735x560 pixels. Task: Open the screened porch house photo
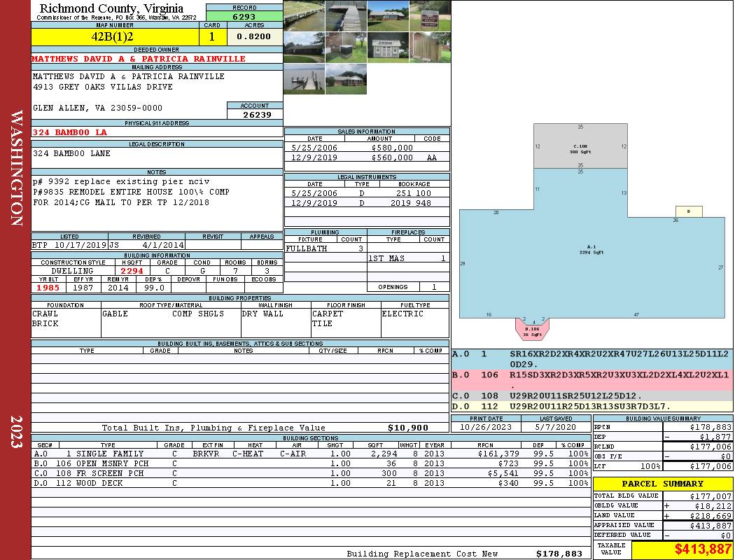coord(345,78)
